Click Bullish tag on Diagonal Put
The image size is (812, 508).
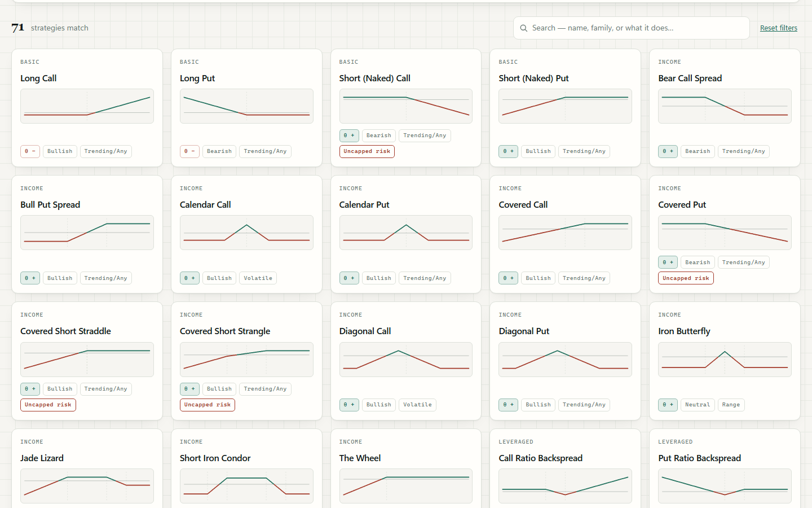tap(538, 405)
